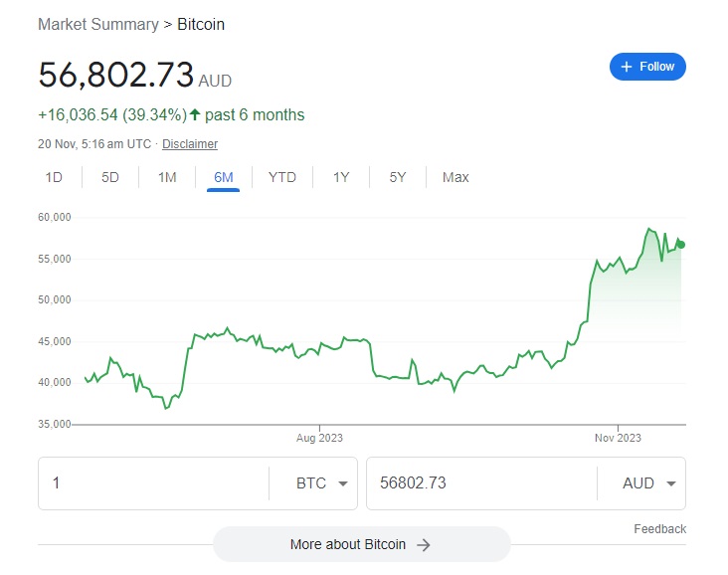Screen dimensions: 728x575
Task: Click More about Bitcoin button
Action: tap(362, 544)
